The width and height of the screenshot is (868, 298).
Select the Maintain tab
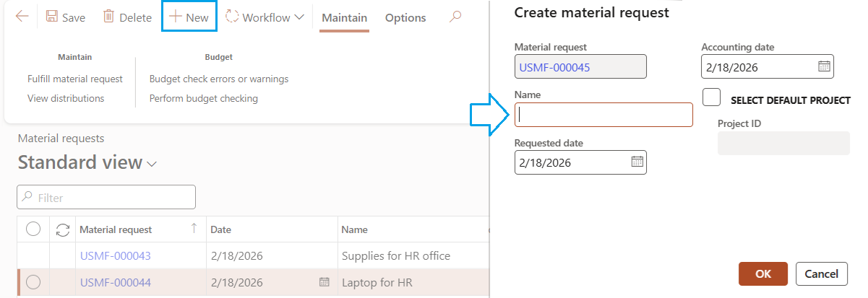click(344, 17)
